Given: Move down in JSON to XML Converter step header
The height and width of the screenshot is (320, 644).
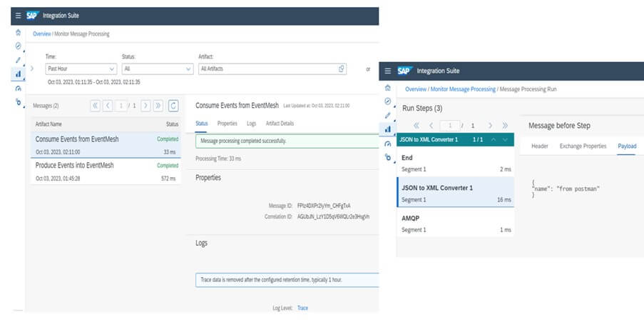Looking at the screenshot, I should point(505,139).
